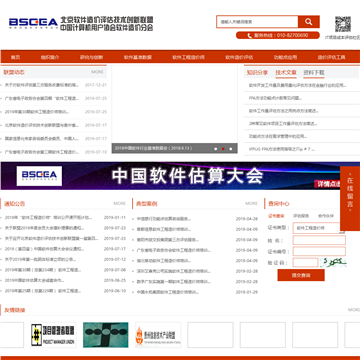Focus the 验证码 input field
The image size is (360, 360).
click(305, 263)
